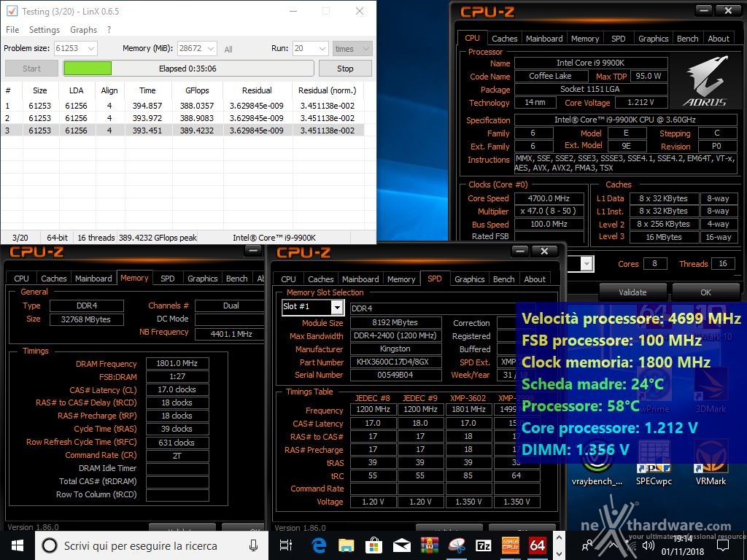Open the volume control in tray
The image size is (747, 560).
[649, 545]
